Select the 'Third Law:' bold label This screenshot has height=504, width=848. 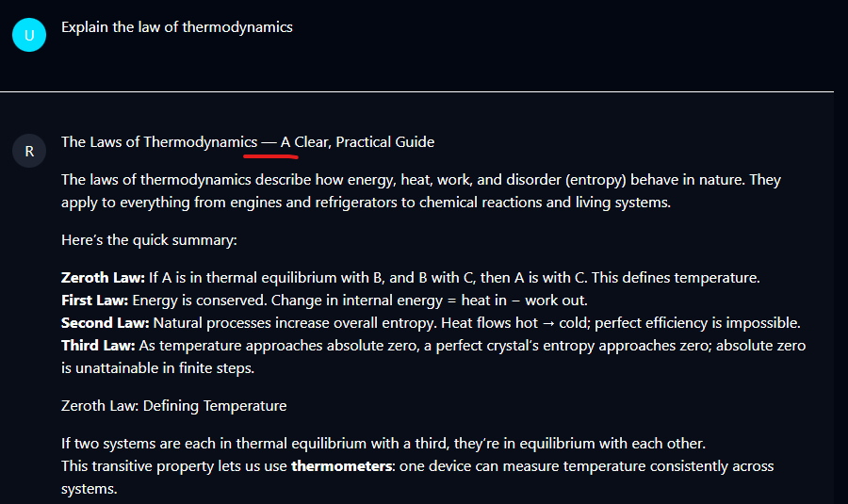[x=98, y=346]
